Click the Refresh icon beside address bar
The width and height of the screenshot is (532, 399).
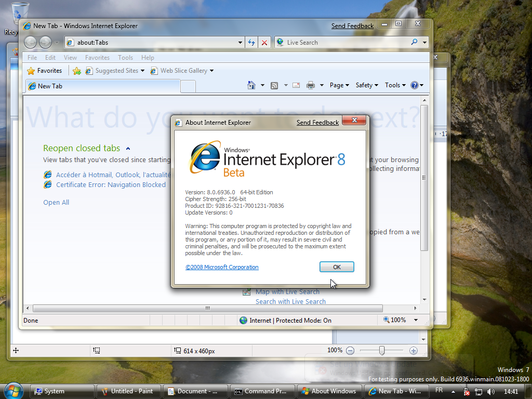click(251, 43)
